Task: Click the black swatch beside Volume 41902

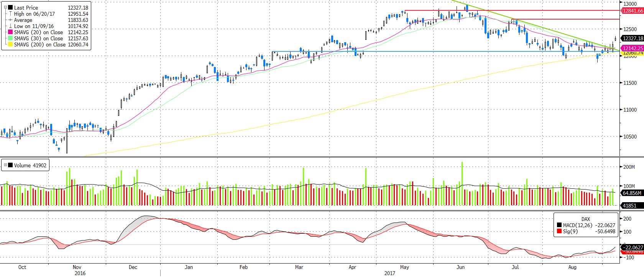Action: click(10, 165)
